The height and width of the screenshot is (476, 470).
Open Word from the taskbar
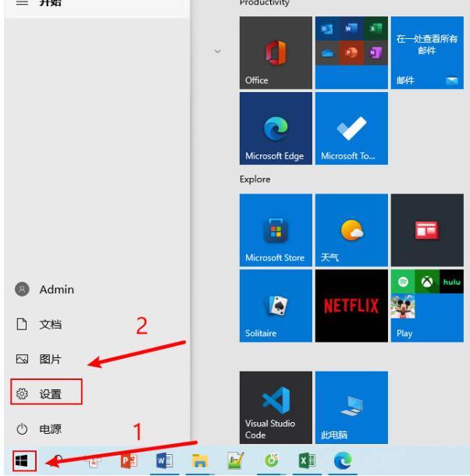pos(165,461)
